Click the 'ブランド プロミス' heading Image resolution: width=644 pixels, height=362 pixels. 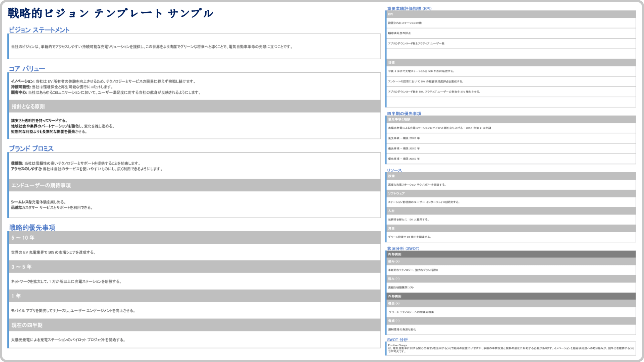tap(31, 148)
